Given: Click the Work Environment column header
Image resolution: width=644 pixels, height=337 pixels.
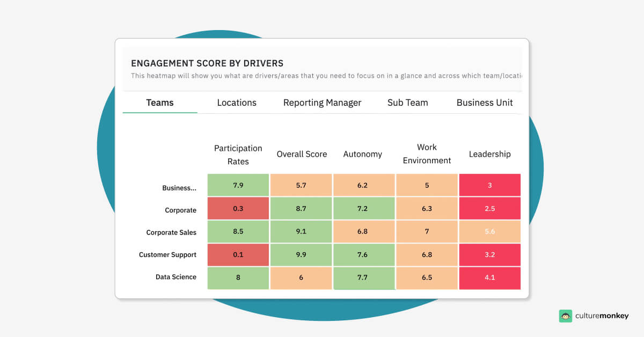Looking at the screenshot, I should [x=426, y=154].
